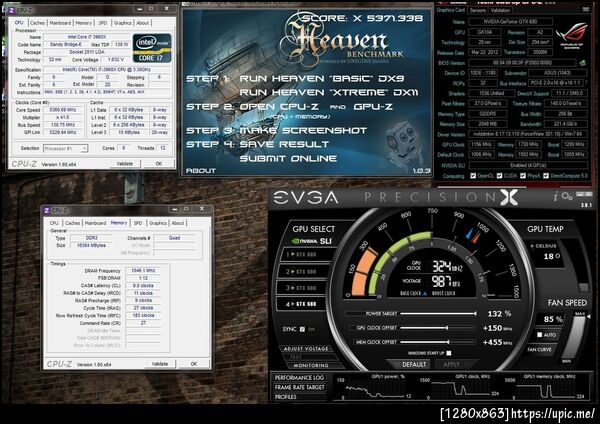
Task: Click SUBMIT ONLINE in Heaven window
Action: pos(288,158)
